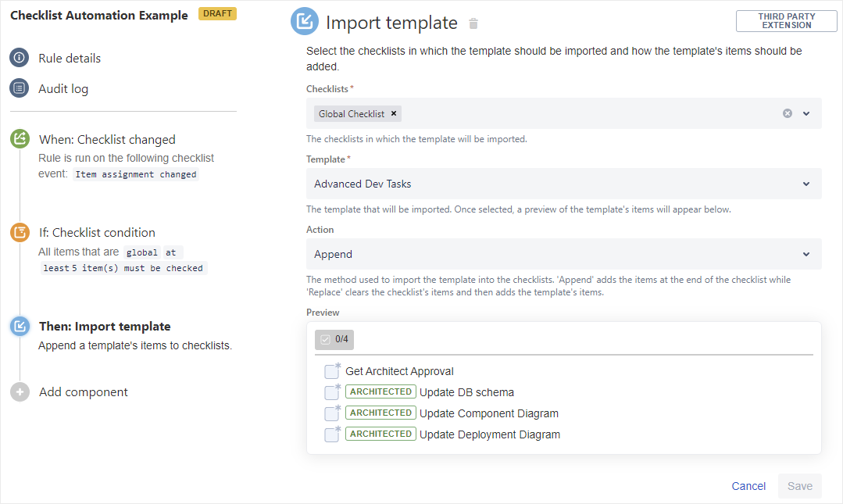
Task: Click the 0/4 progress indicator in Preview
Action: 334,339
